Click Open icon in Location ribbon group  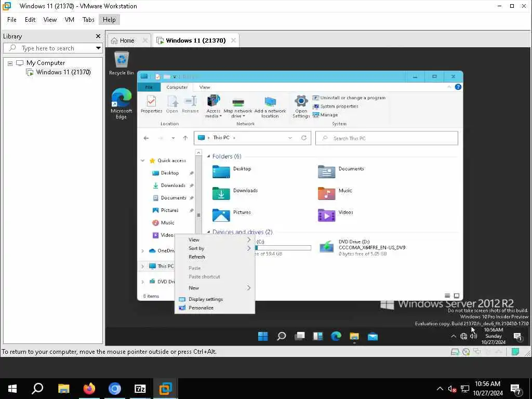(172, 104)
